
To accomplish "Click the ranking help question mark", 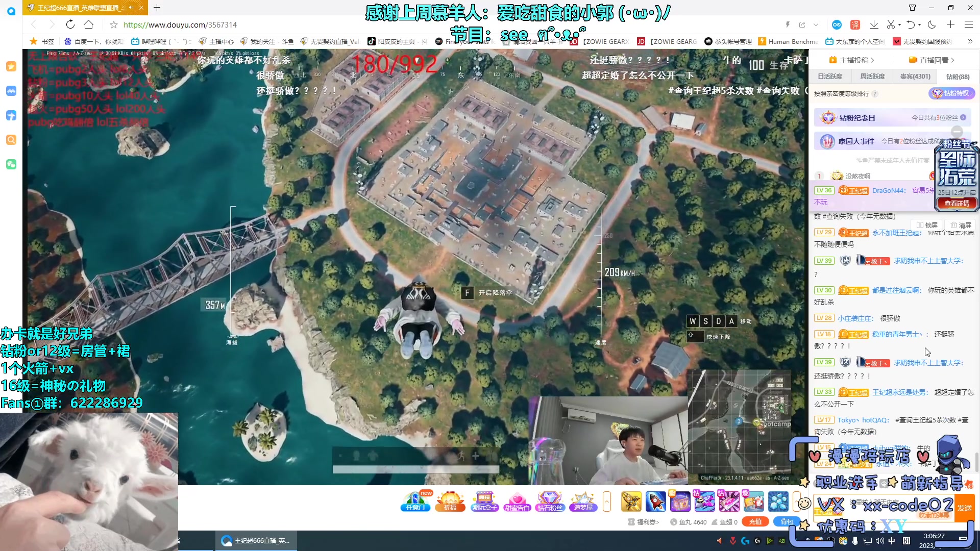I will pos(875,94).
